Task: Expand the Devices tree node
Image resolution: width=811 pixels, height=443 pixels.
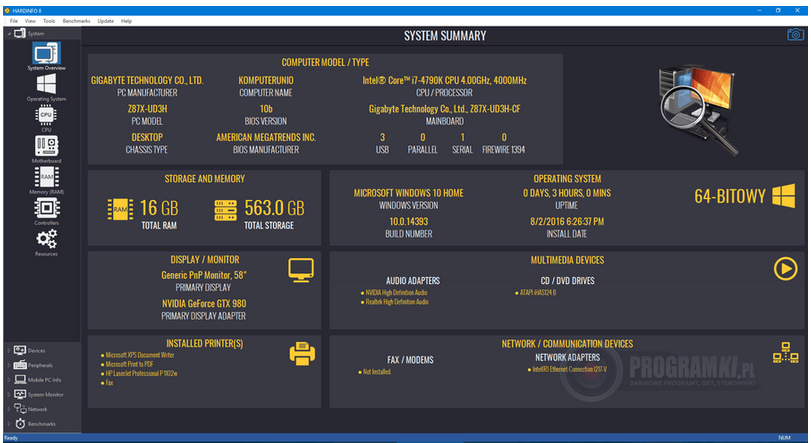Action: point(9,350)
